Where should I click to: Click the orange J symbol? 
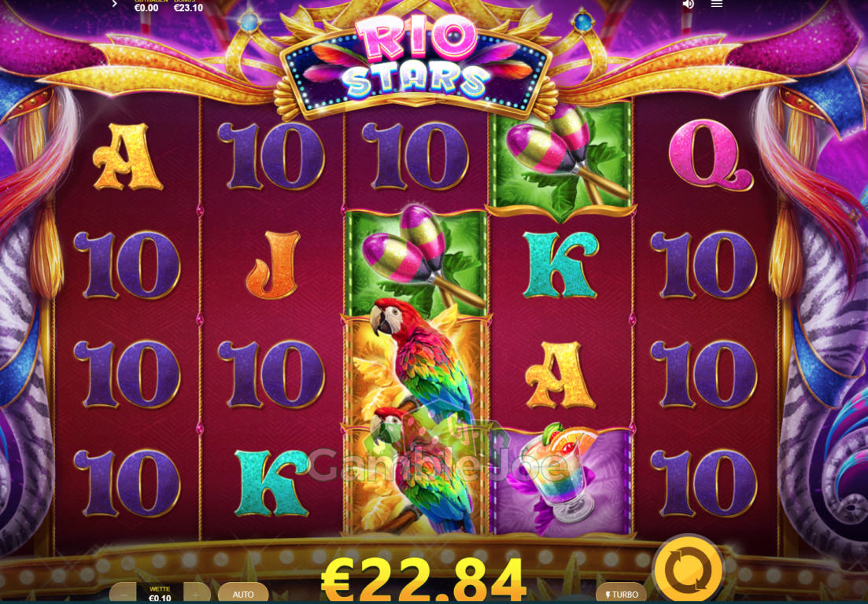click(273, 266)
